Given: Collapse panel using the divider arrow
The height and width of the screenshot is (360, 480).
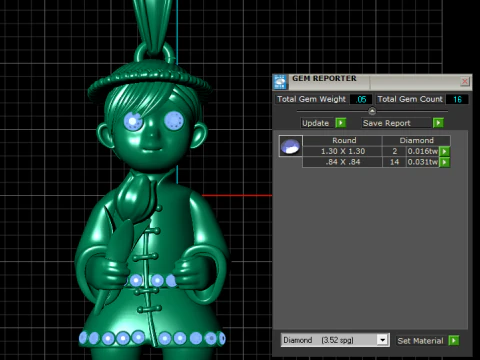Looking at the screenshot, I should [x=372, y=111].
